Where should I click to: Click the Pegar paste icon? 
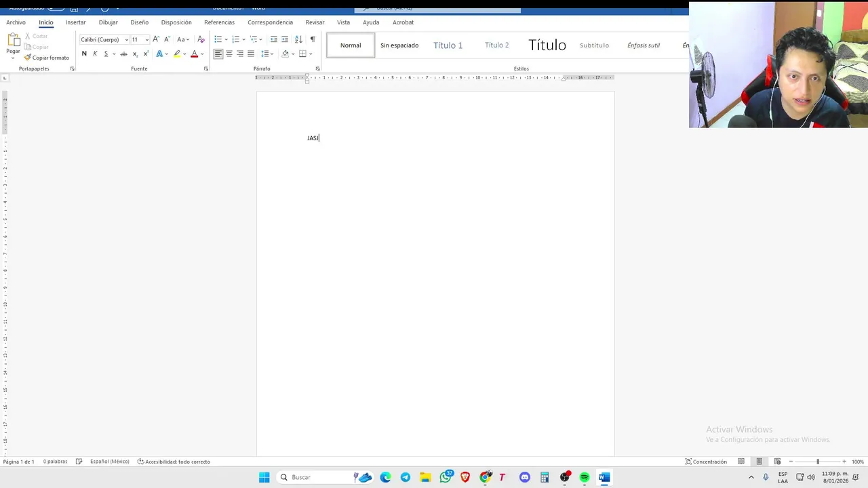[13, 40]
